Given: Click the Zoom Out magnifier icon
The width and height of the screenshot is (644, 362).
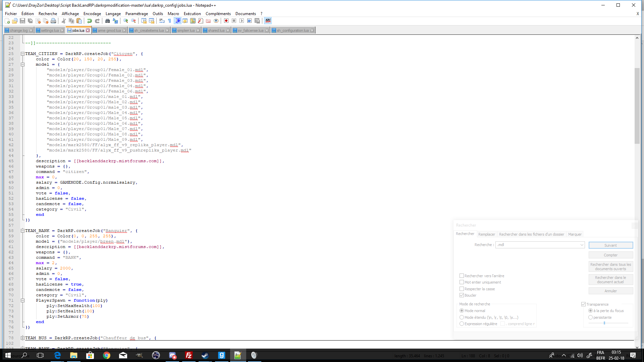Looking at the screenshot, I should [133, 21].
